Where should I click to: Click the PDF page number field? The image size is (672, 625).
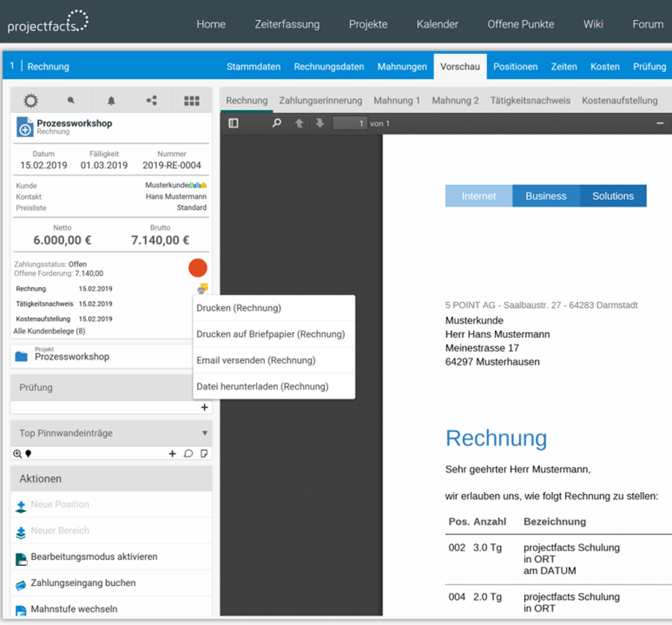click(350, 124)
